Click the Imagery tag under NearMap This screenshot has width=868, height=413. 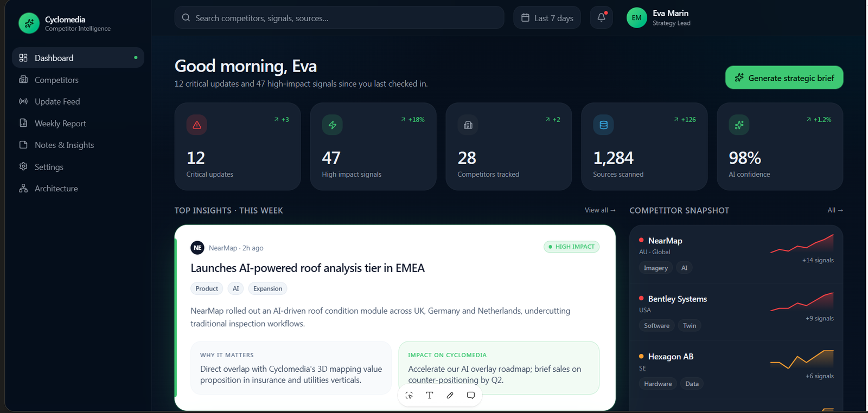(656, 268)
